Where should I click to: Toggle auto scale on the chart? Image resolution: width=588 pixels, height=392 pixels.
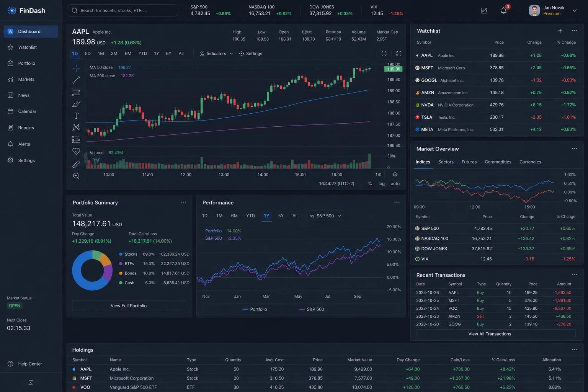[395, 184]
